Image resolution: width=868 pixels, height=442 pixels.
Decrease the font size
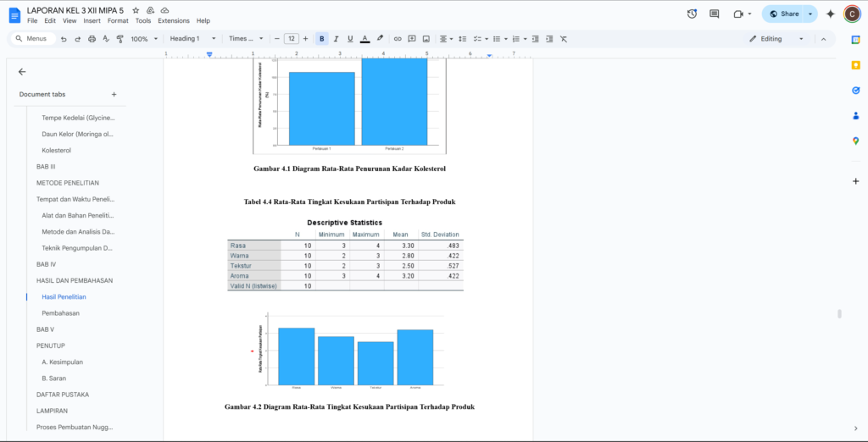[277, 39]
